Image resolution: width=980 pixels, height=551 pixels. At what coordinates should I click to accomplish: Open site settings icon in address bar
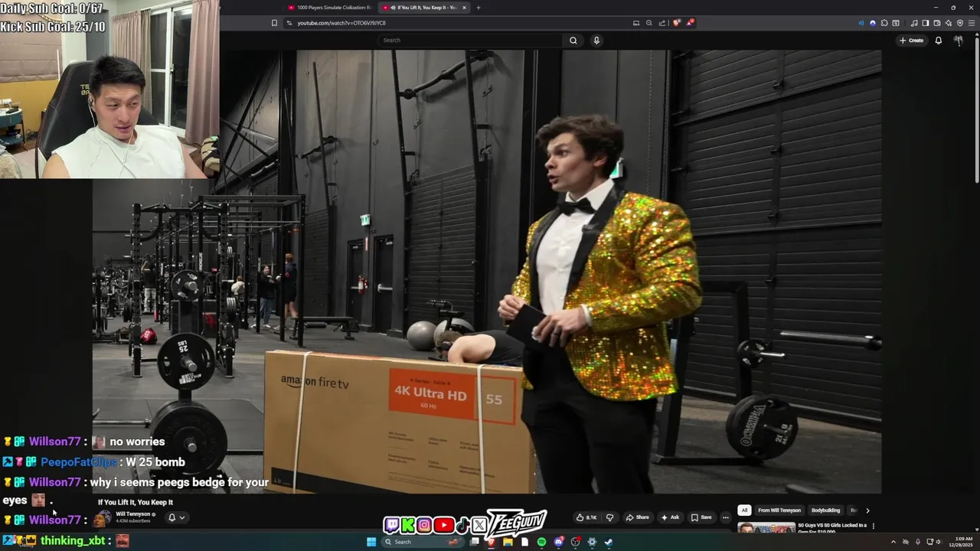[289, 23]
